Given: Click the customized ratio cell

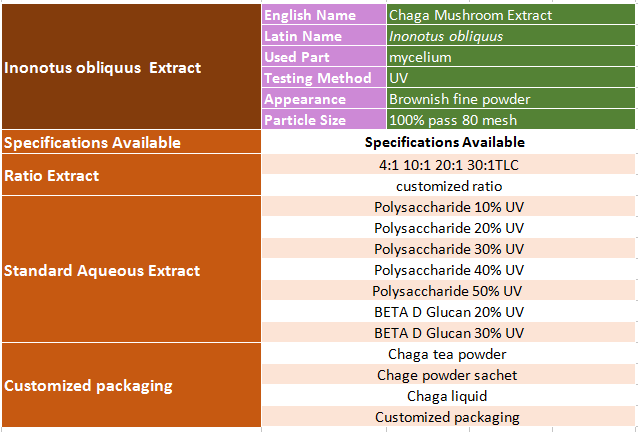Looking at the screenshot, I should [x=448, y=185].
